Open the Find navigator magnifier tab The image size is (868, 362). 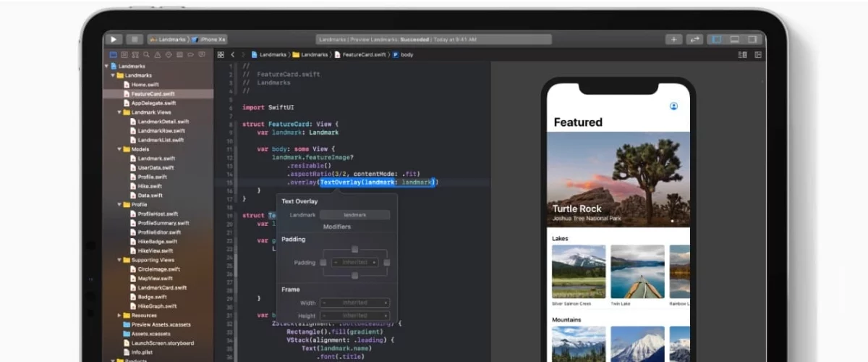click(x=146, y=54)
